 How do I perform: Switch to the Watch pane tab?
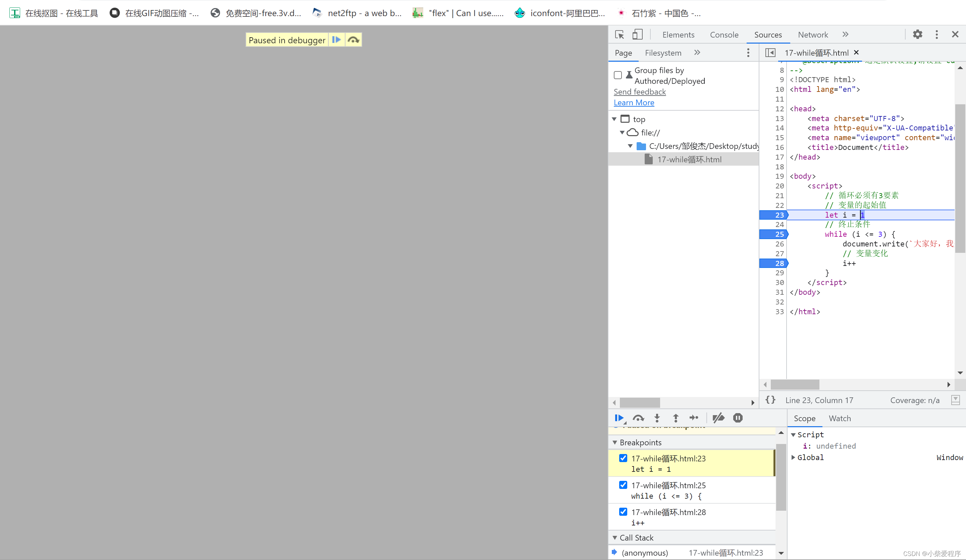pyautogui.click(x=840, y=418)
